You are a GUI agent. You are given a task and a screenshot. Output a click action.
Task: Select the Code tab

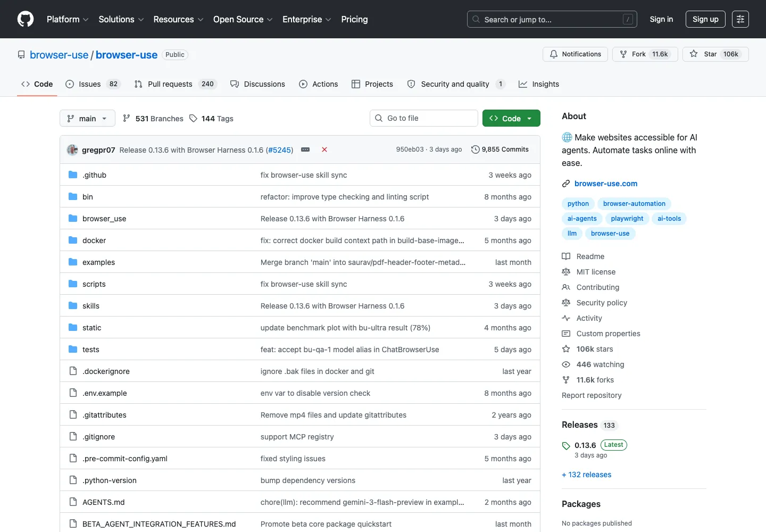pyautogui.click(x=37, y=84)
